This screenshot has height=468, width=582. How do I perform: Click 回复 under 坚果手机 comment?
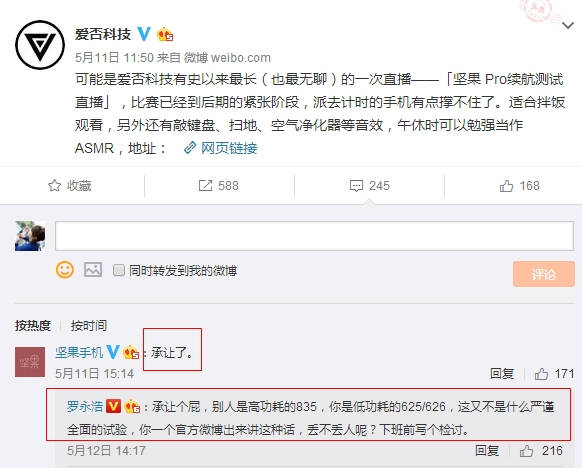pos(502,374)
